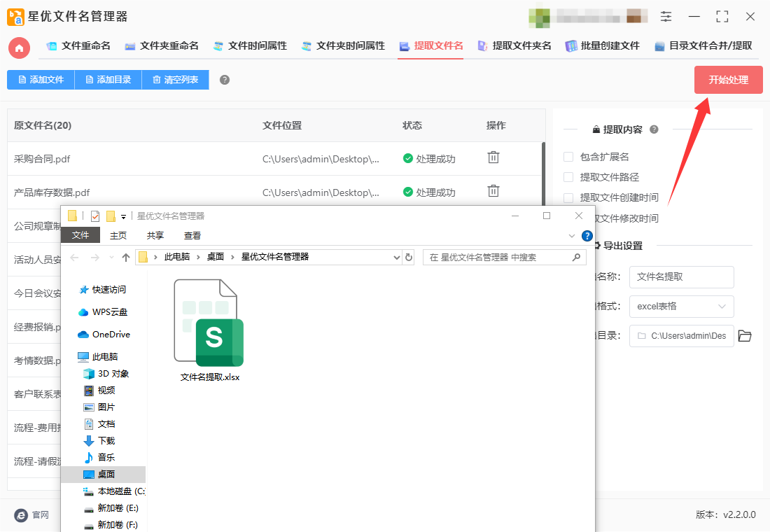Click the search magnifier icon in Explorer
This screenshot has width=770, height=532.
(577, 257)
